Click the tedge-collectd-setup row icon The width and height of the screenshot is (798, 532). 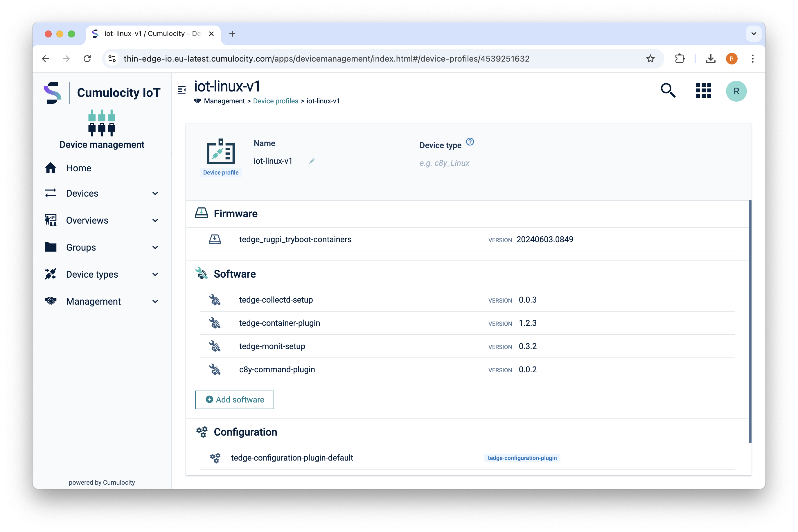coord(215,300)
